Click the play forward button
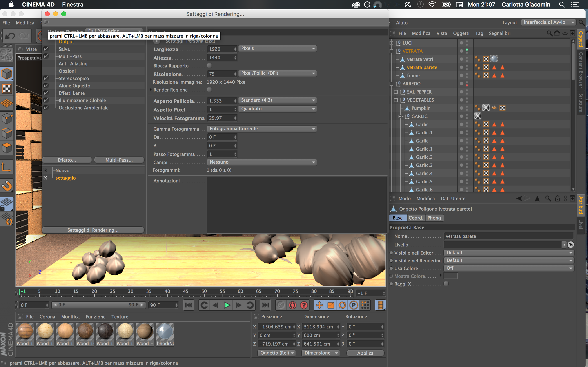 click(227, 305)
